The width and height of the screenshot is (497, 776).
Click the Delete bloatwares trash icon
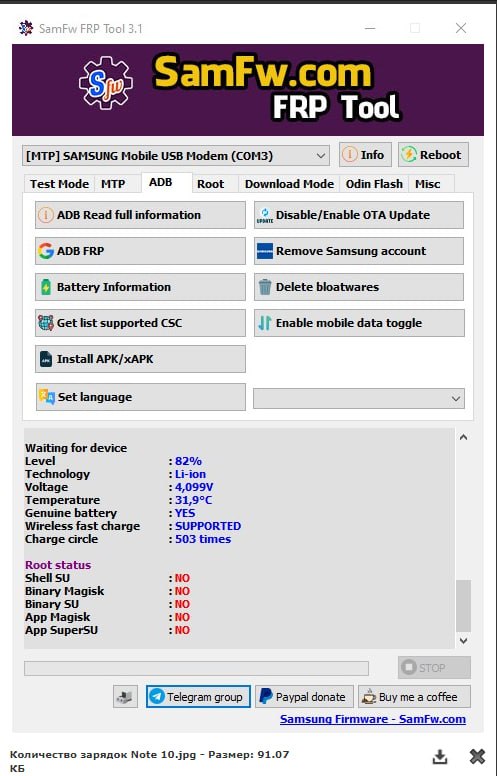(265, 287)
